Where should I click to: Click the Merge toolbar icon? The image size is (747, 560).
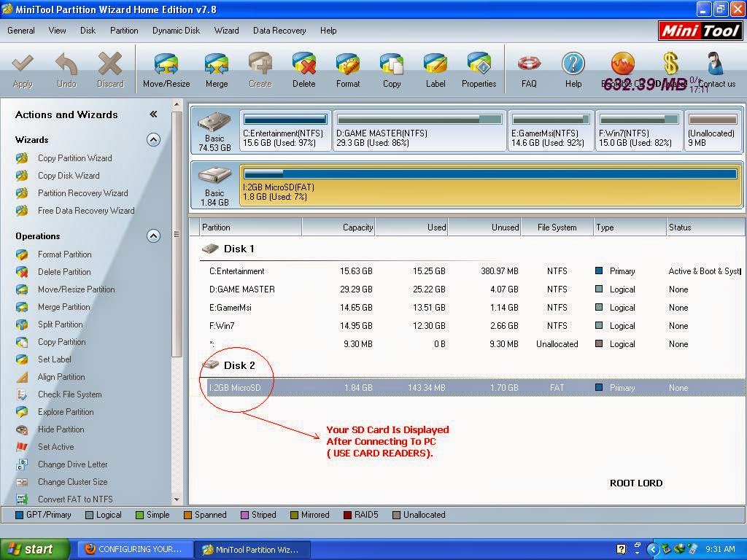click(216, 64)
